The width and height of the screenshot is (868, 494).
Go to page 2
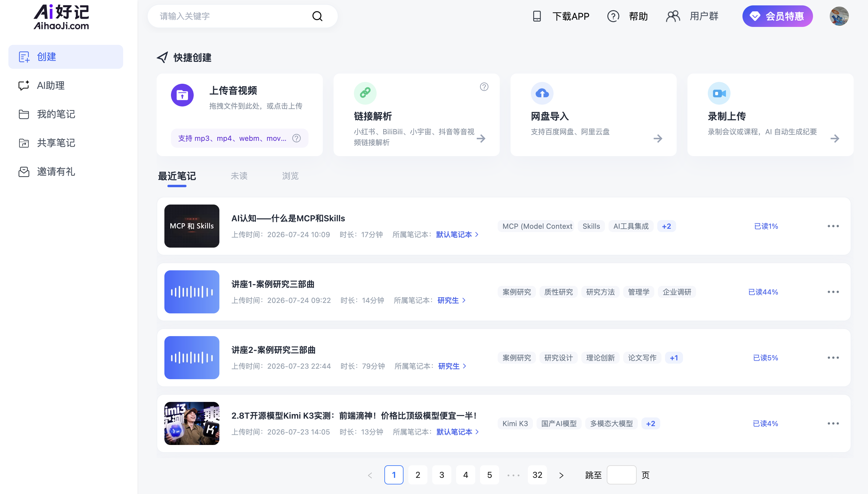coord(418,475)
